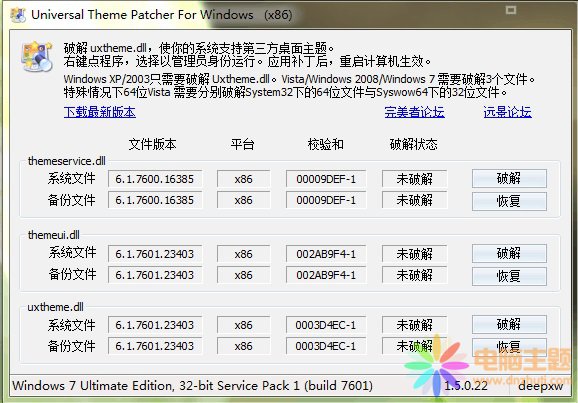Viewport: 578px width, 403px height.
Task: Click themeui.dll system checksum 002AB9F4-1
Action: pyautogui.click(x=326, y=254)
